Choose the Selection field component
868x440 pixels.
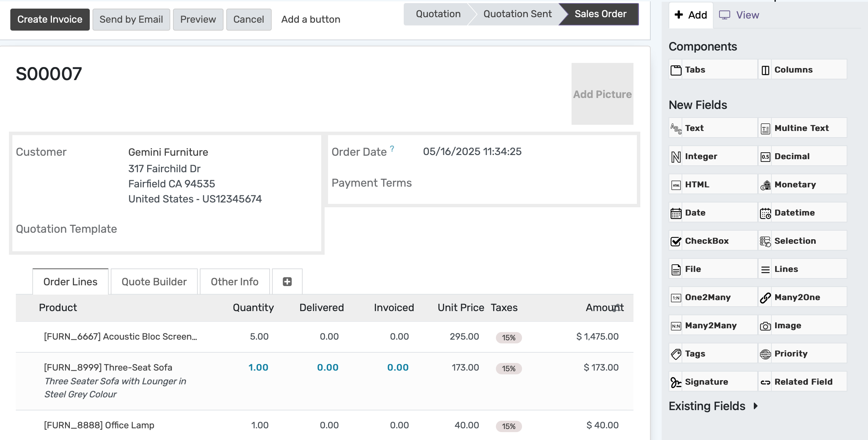click(802, 241)
